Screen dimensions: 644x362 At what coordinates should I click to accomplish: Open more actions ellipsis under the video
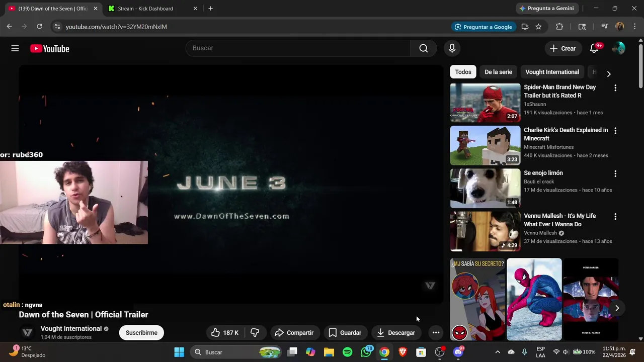(x=436, y=333)
